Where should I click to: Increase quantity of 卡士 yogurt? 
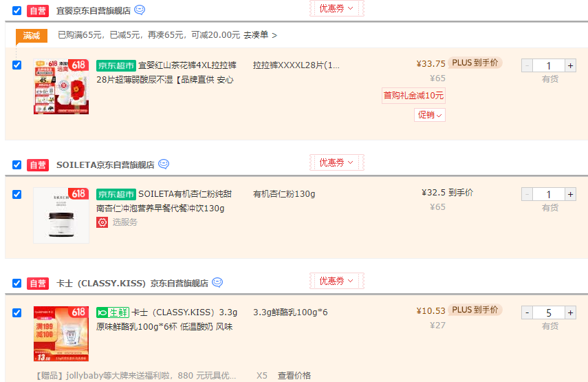point(570,312)
